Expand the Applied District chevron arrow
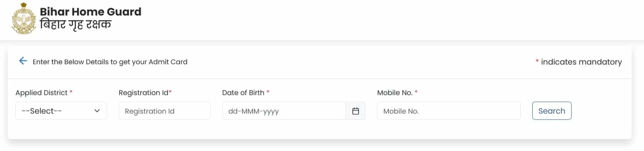 click(97, 111)
